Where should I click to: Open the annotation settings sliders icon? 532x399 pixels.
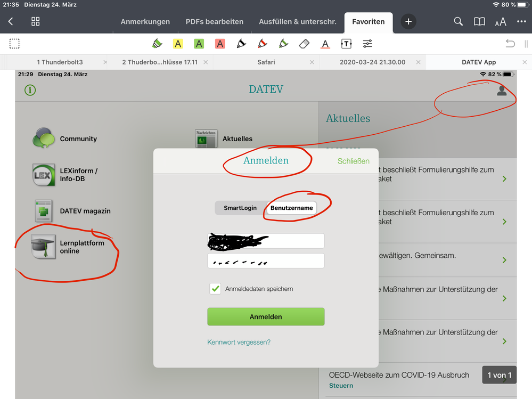pos(367,44)
